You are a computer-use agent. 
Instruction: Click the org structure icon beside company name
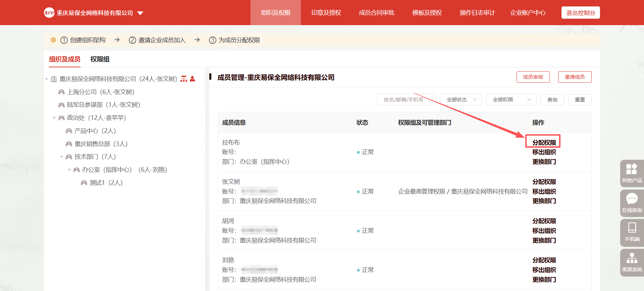[184, 79]
